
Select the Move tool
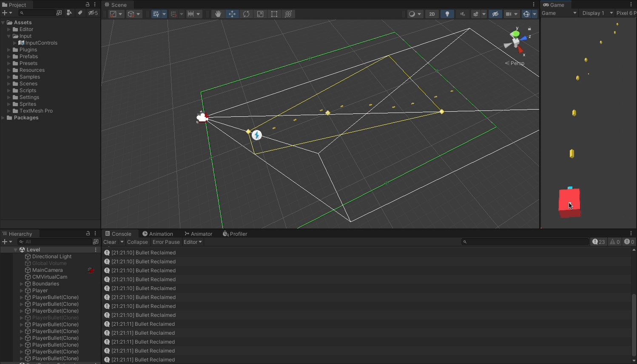pos(232,14)
